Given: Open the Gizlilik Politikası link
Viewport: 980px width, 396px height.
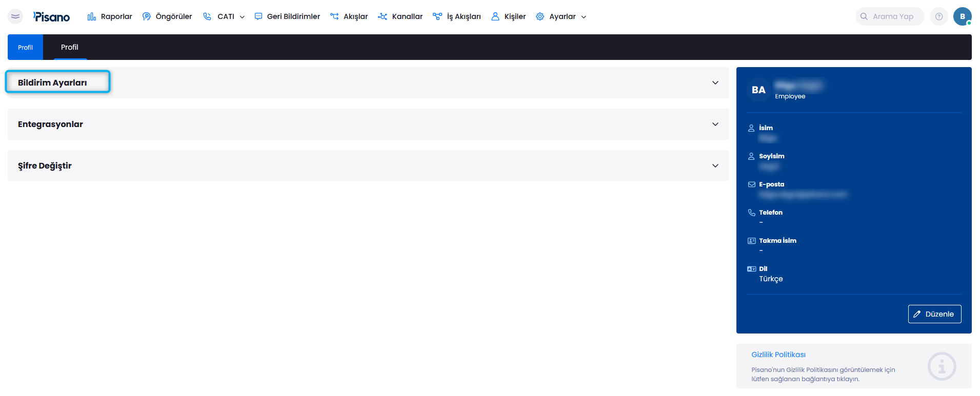Looking at the screenshot, I should click(x=778, y=355).
